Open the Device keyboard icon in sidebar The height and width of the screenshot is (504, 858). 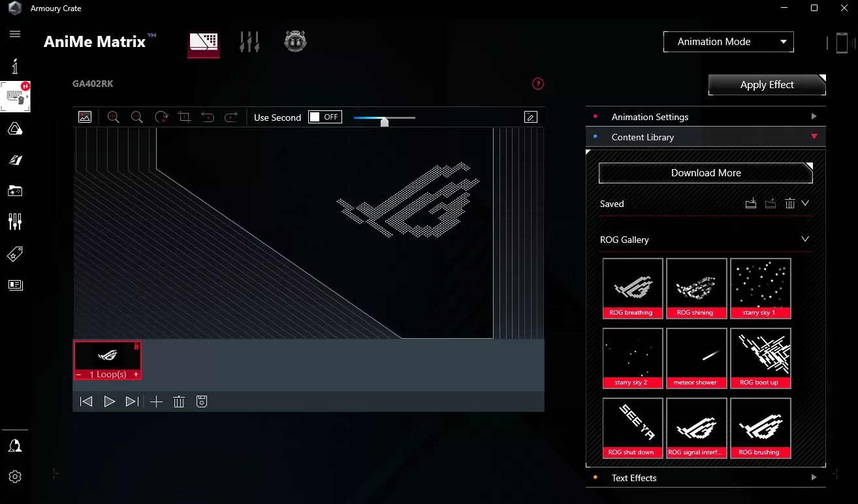click(15, 97)
